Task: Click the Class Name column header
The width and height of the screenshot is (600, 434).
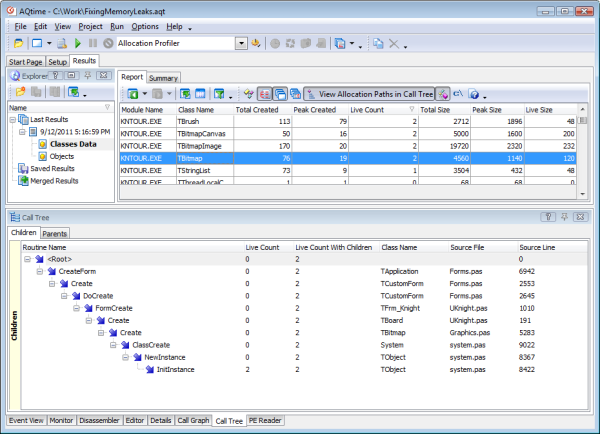Action: (x=205, y=110)
